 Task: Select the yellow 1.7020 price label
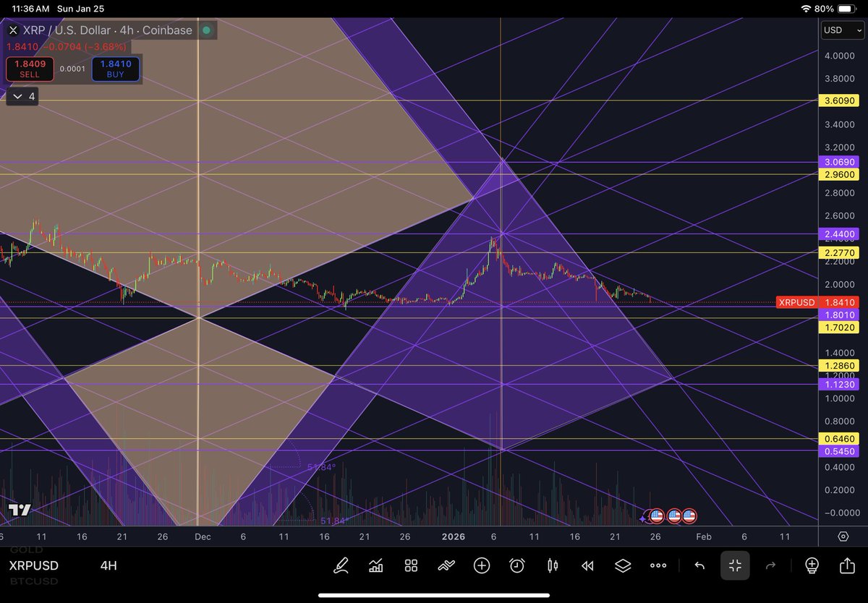pyautogui.click(x=838, y=328)
